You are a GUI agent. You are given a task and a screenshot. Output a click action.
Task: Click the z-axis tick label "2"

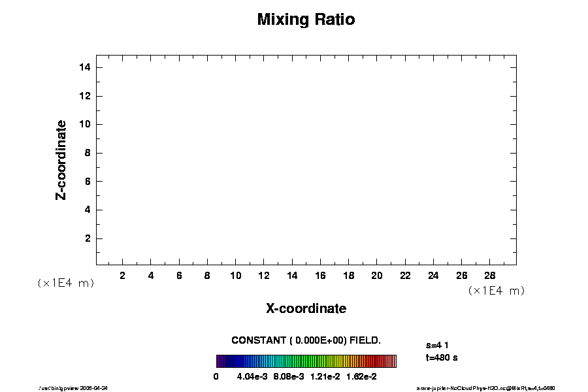(88, 238)
